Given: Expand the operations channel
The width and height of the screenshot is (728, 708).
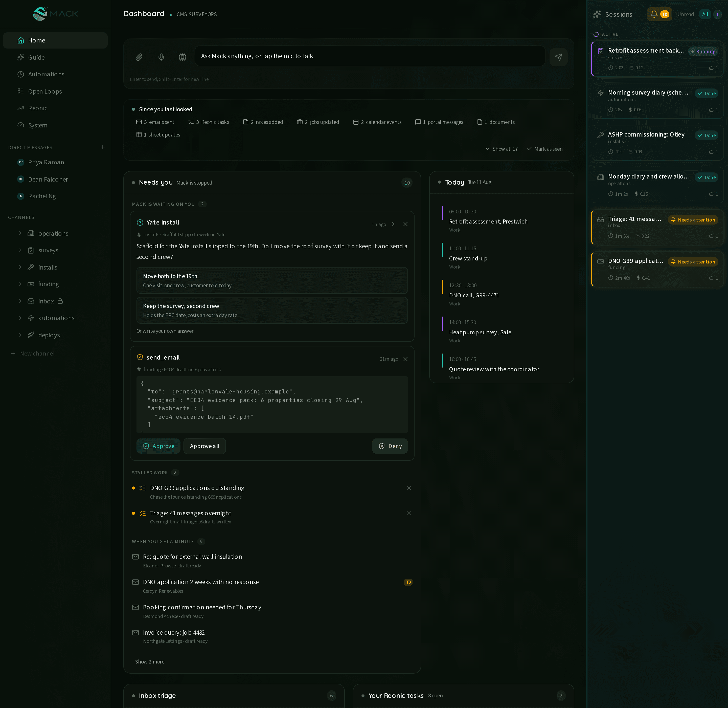Looking at the screenshot, I should 20,233.
